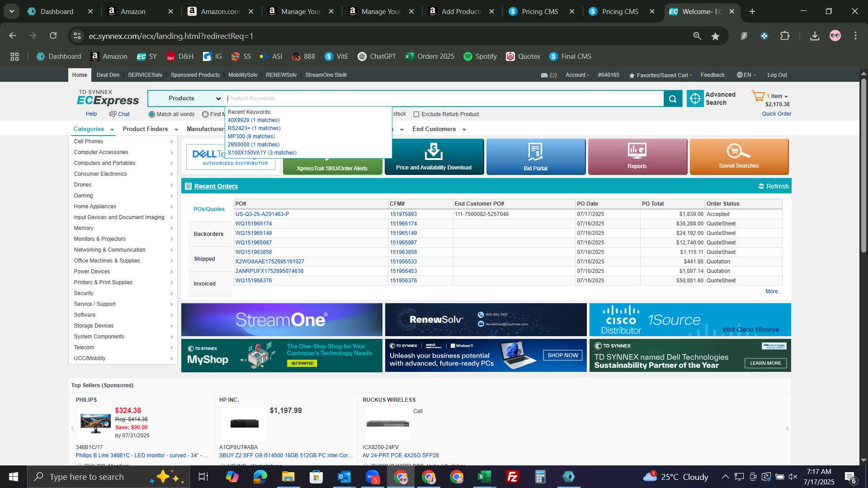Open the Reports tile

[637, 156]
